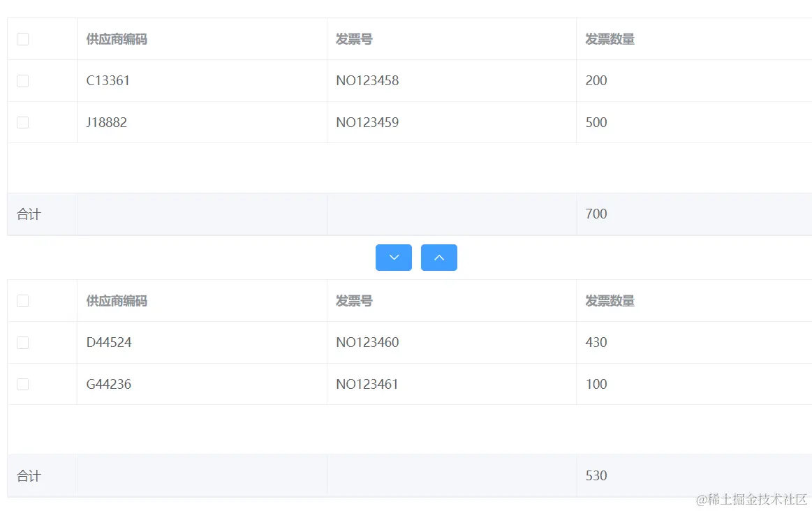This screenshot has width=812, height=511.
Task: Click the lower table total 530
Action: pos(596,476)
